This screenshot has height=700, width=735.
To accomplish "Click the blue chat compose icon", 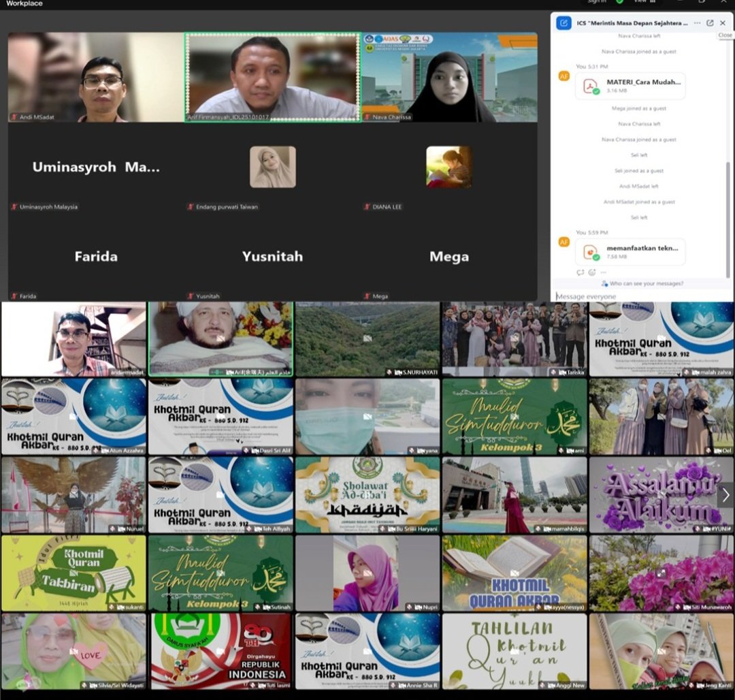I will point(563,23).
